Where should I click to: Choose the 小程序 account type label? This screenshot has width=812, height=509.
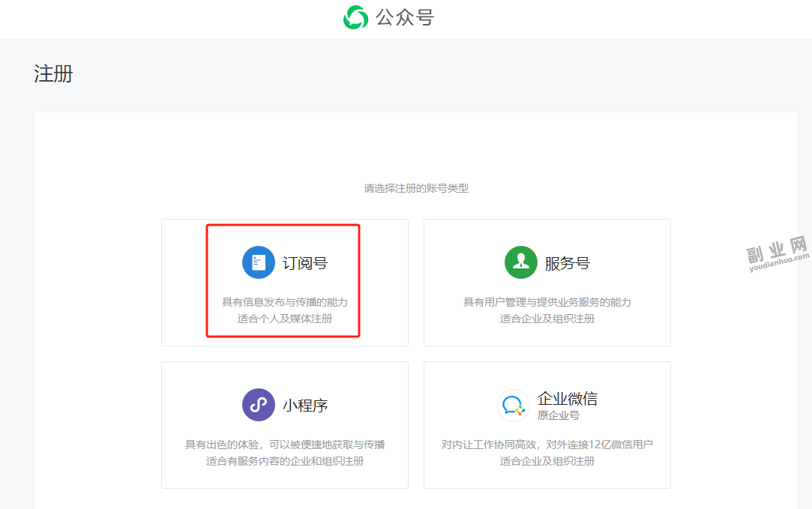(305, 406)
